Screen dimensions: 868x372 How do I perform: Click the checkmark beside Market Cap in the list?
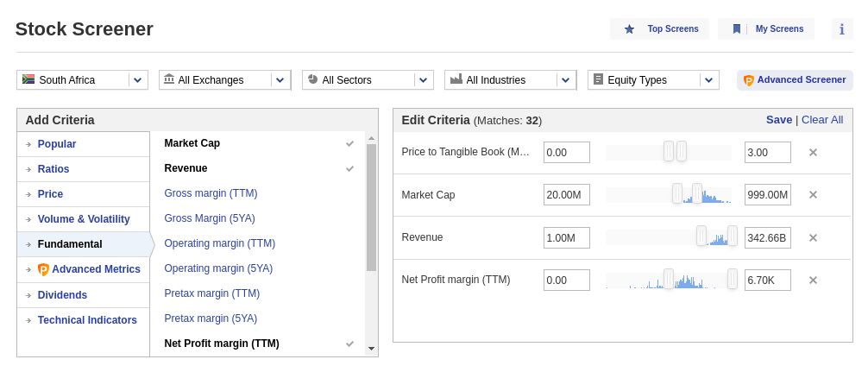click(x=349, y=143)
